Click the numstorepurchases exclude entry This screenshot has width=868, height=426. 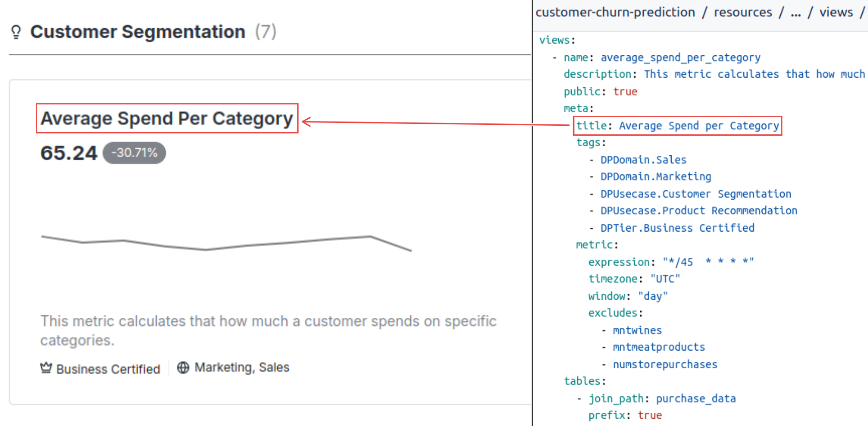(x=665, y=365)
